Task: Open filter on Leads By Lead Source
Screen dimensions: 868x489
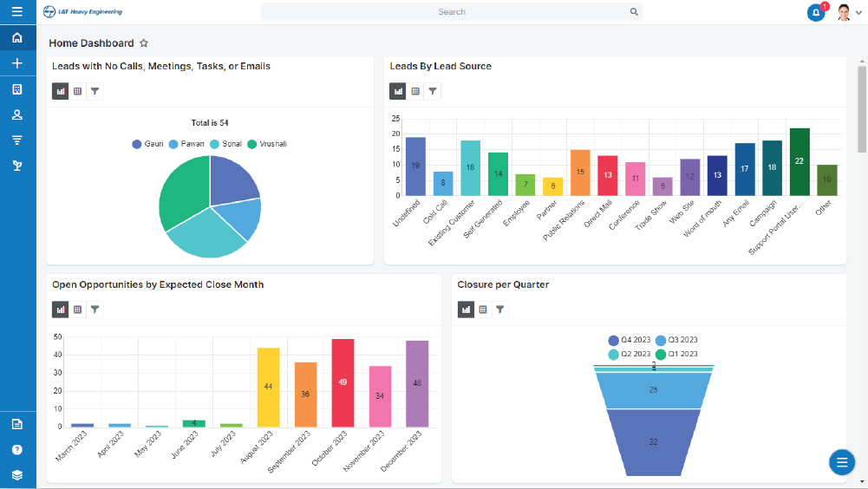Action: 433,91
